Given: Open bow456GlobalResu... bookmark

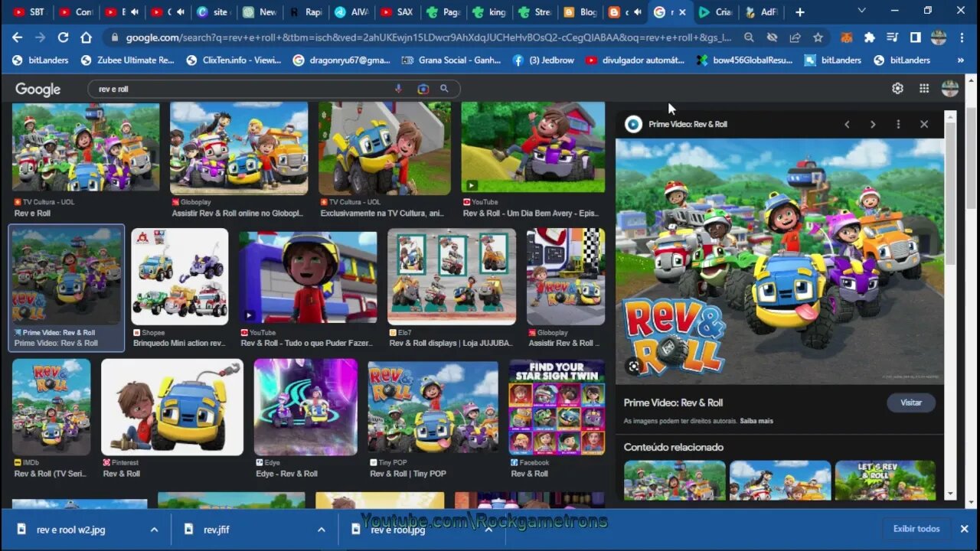Looking at the screenshot, I should click(x=744, y=60).
